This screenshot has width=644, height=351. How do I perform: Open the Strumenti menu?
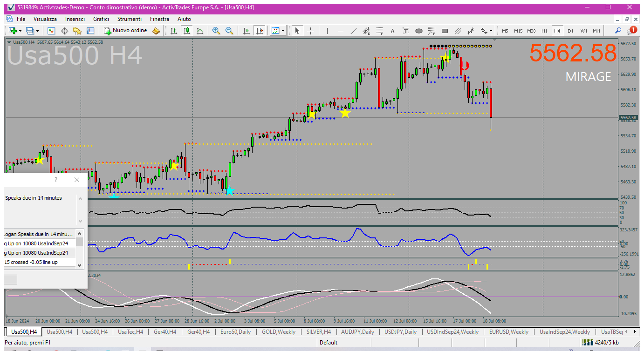[130, 19]
